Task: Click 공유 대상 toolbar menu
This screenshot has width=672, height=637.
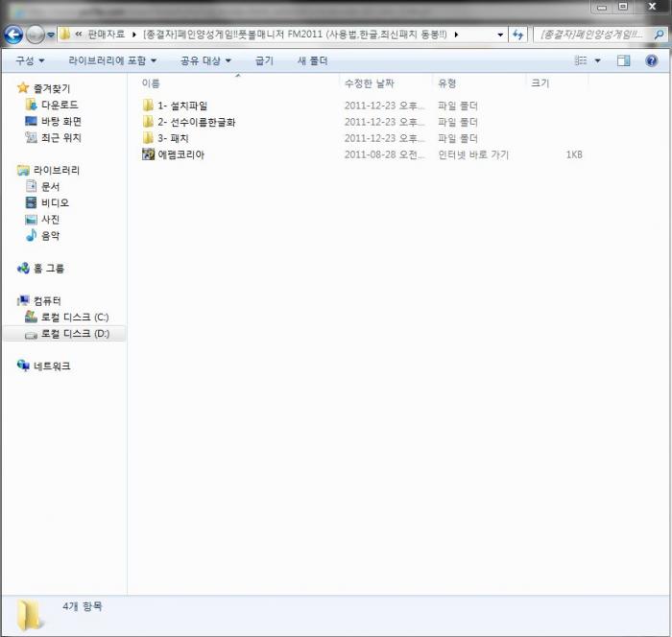Action: (205, 60)
